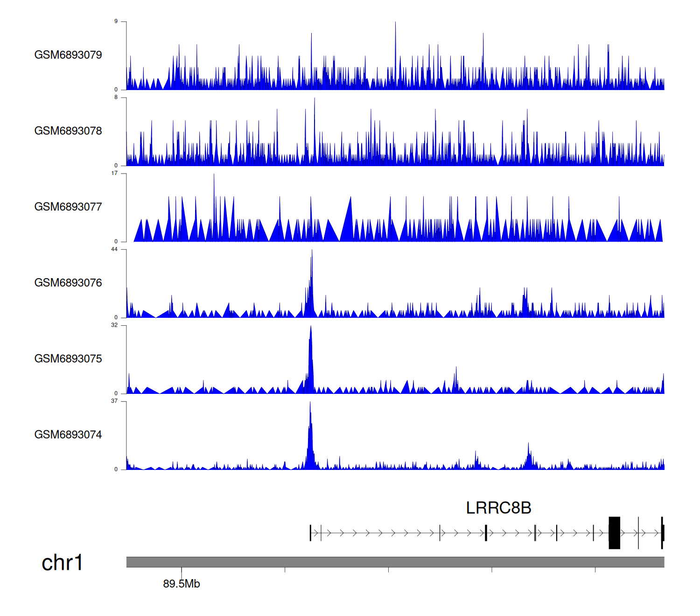The height and width of the screenshot is (616, 700).
Task: Click the GSM6893077 track name
Action: (68, 207)
